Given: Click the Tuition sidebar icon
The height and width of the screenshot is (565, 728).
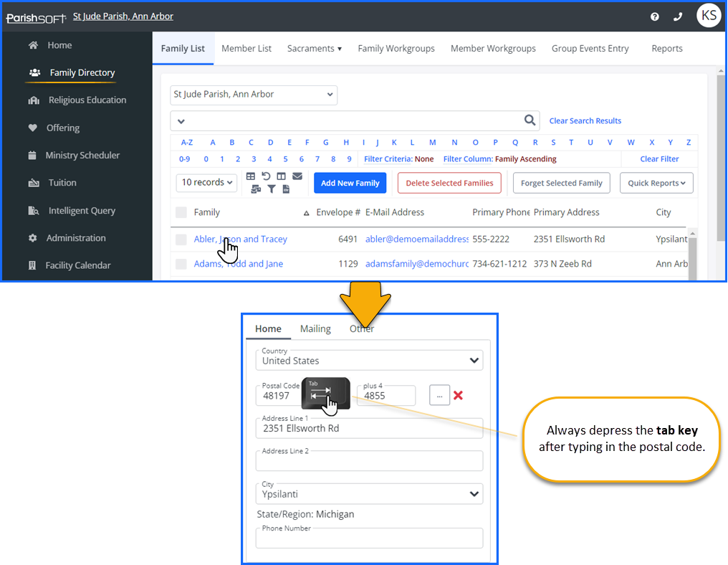Looking at the screenshot, I should [x=34, y=183].
